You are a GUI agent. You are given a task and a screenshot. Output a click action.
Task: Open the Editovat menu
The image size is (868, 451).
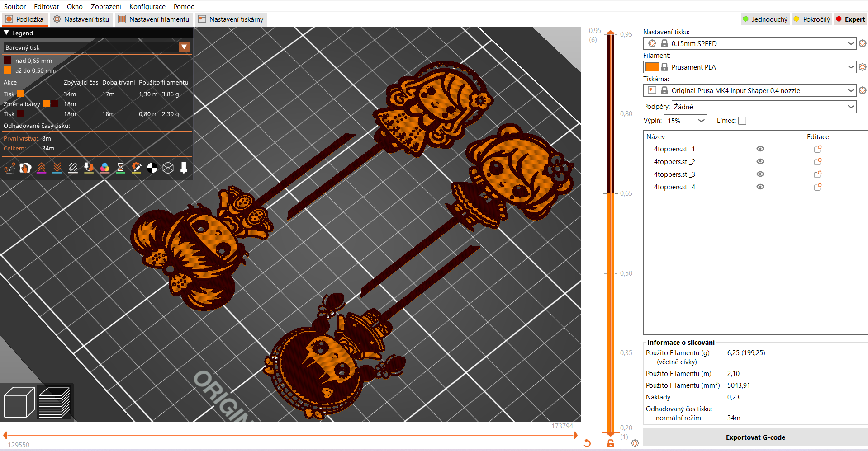tap(46, 6)
